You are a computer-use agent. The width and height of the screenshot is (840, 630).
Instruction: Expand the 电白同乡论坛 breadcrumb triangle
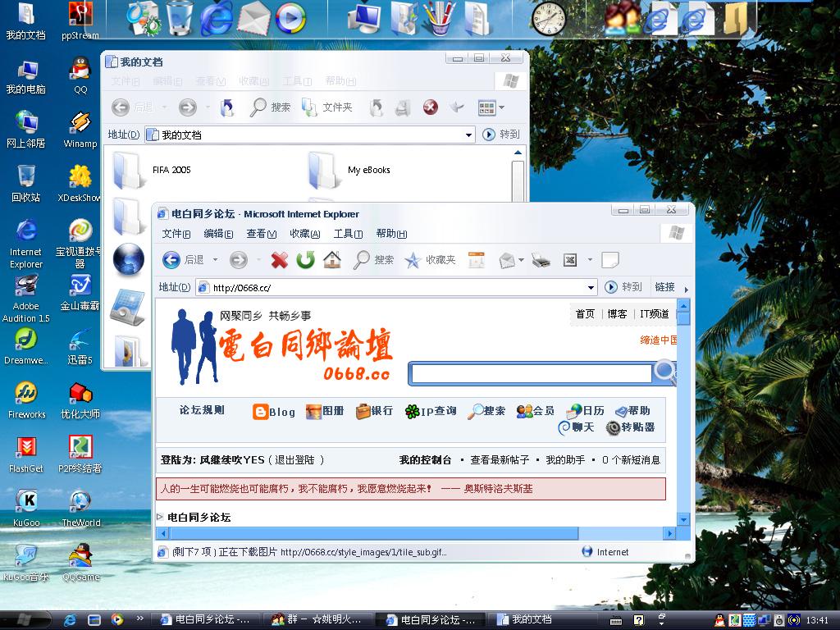161,517
